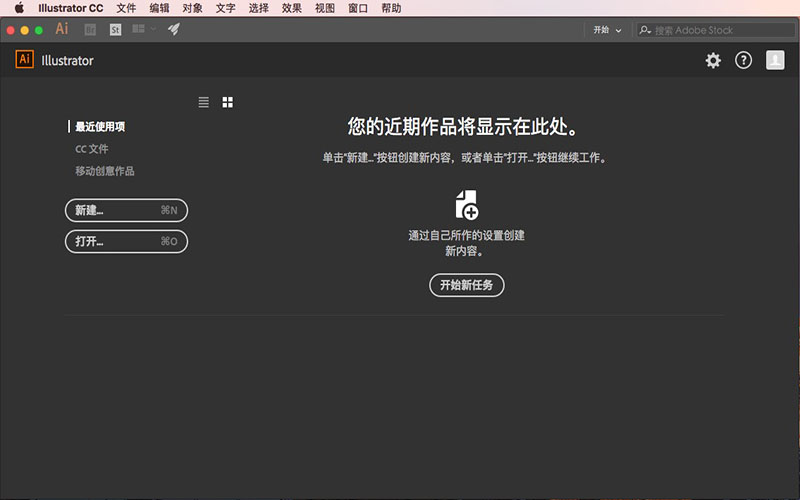Open the 帮助 menu
This screenshot has height=500, width=800.
[391, 8]
